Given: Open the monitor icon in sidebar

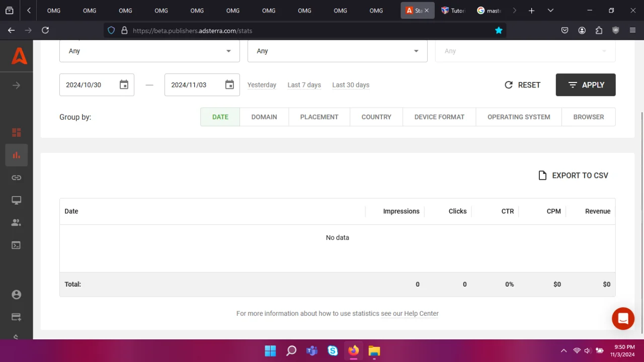Looking at the screenshot, I should click(x=17, y=200).
